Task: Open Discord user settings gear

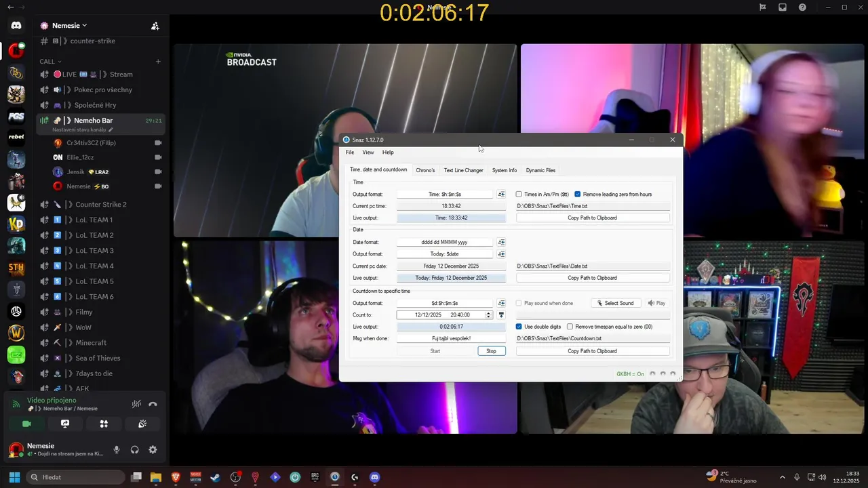Action: (x=153, y=449)
